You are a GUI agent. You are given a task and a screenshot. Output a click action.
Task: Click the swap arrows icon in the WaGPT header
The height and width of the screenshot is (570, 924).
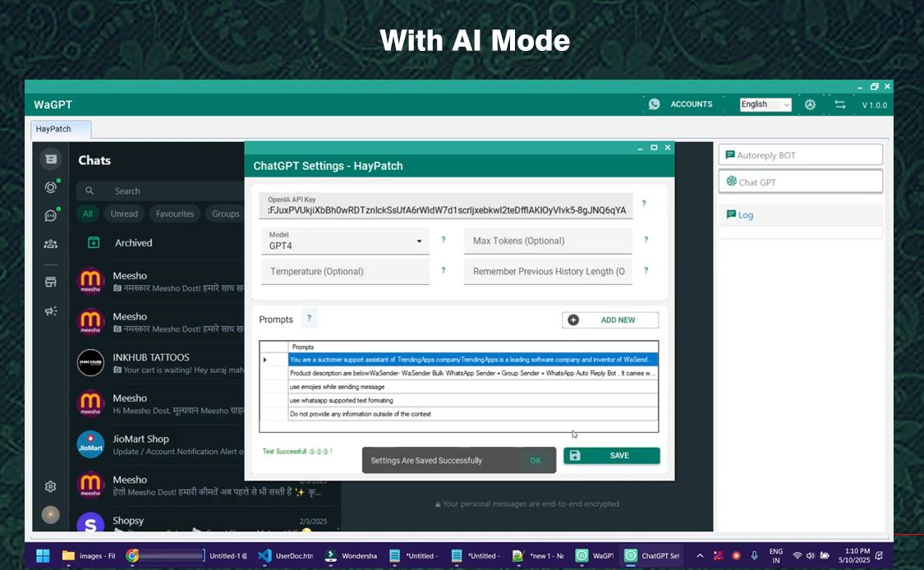pos(840,104)
